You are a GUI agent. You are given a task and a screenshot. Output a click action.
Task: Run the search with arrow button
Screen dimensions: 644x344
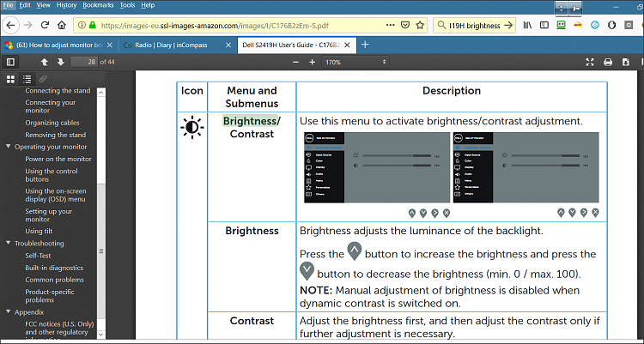(x=508, y=25)
